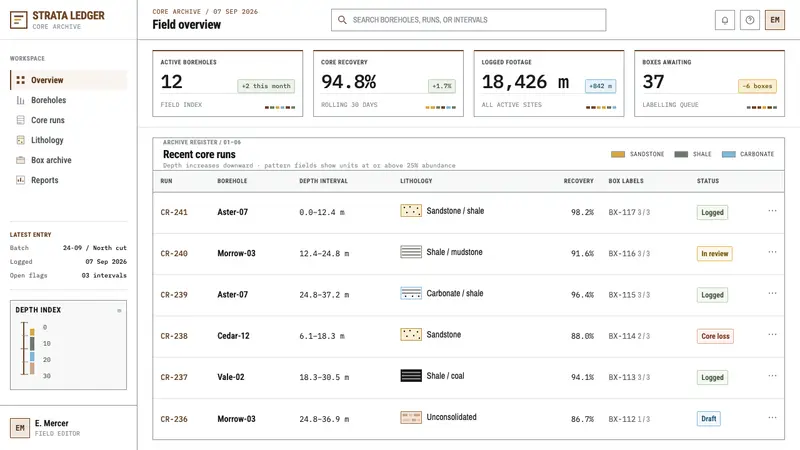Click the Shale / coal pattern icon
800x450 pixels.
coord(411,376)
